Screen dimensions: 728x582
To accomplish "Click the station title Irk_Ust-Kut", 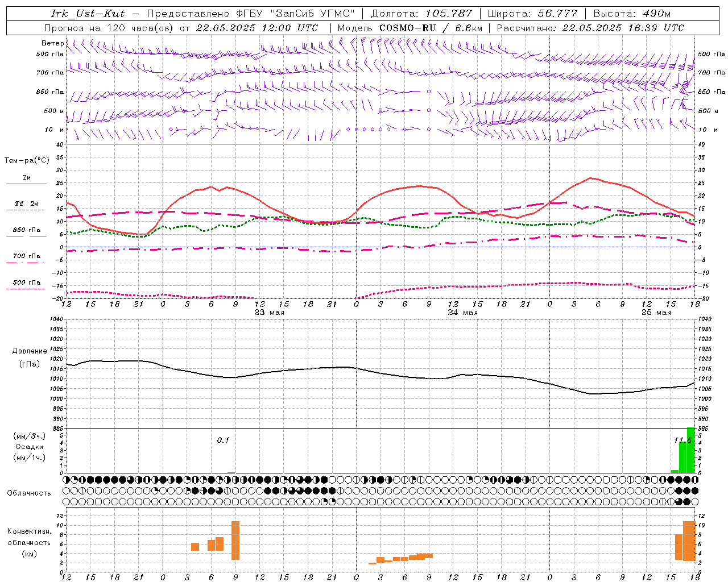I will [x=88, y=14].
